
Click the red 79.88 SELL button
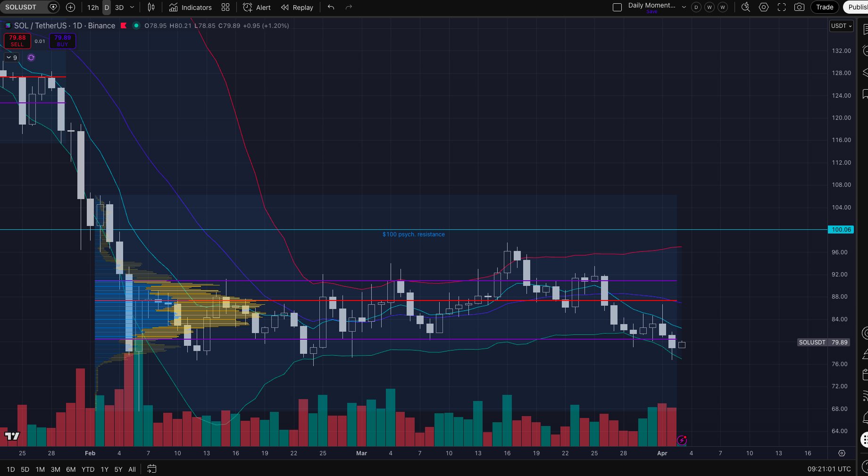pyautogui.click(x=17, y=41)
